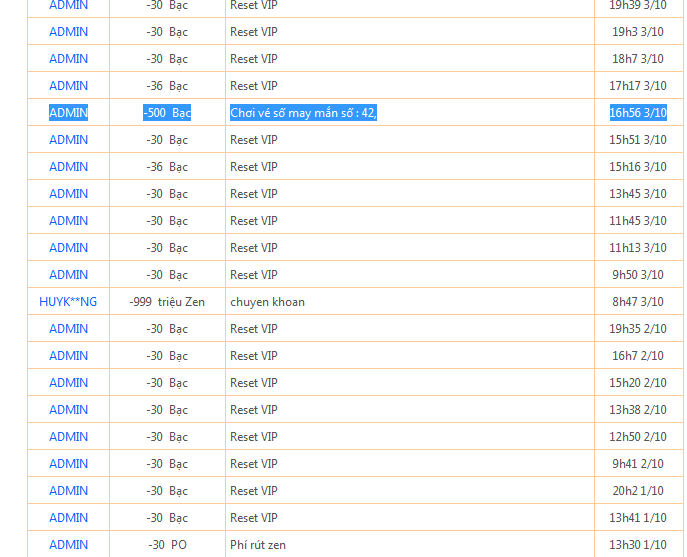Viewport: 687px width, 557px height.
Task: Select the '13h45 3/10' timestamp
Action: 638,194
